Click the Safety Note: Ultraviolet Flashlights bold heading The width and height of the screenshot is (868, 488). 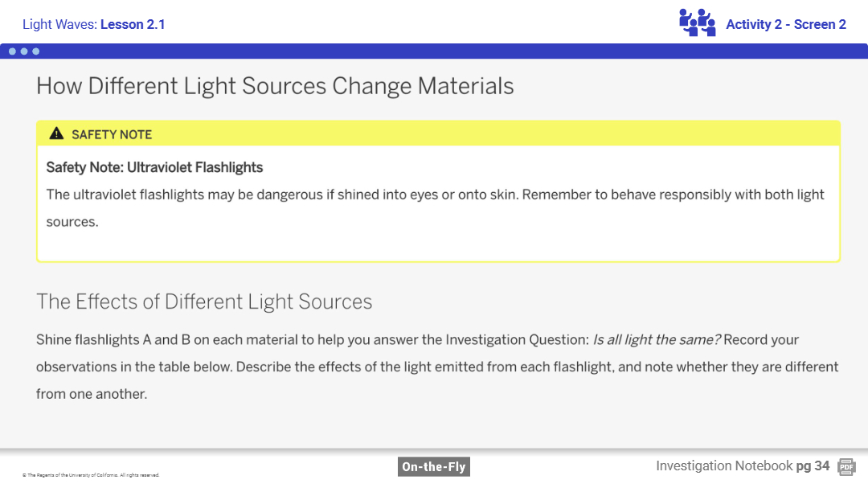click(x=154, y=167)
